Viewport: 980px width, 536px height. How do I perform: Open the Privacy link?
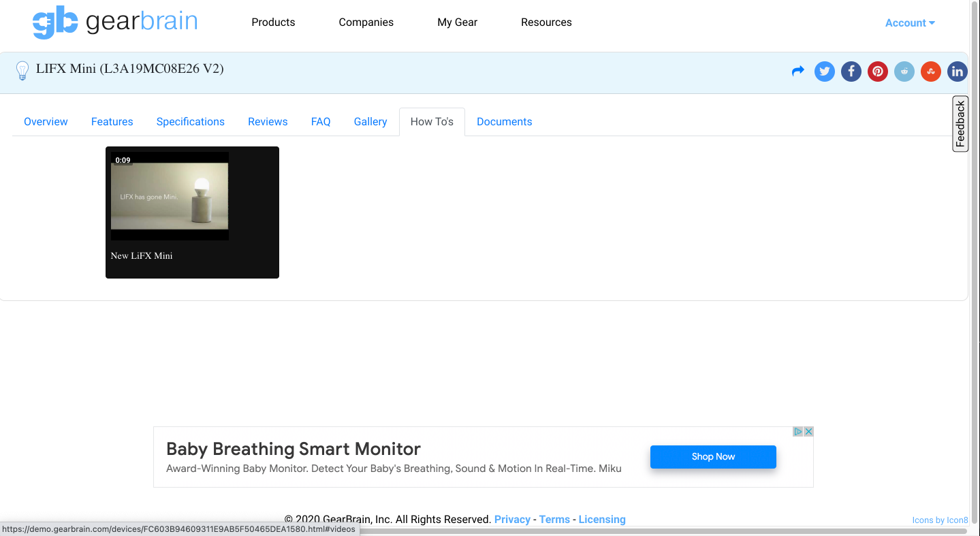[512, 520]
